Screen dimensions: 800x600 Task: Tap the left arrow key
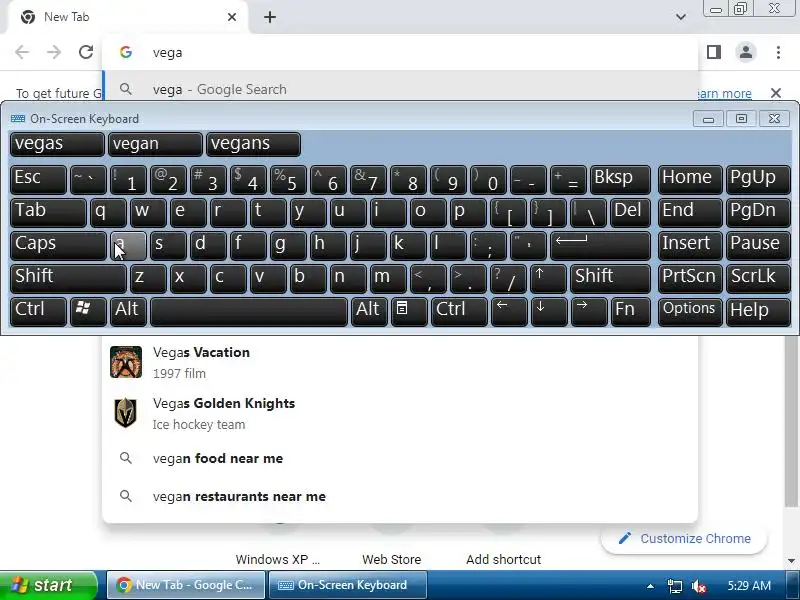click(x=509, y=311)
